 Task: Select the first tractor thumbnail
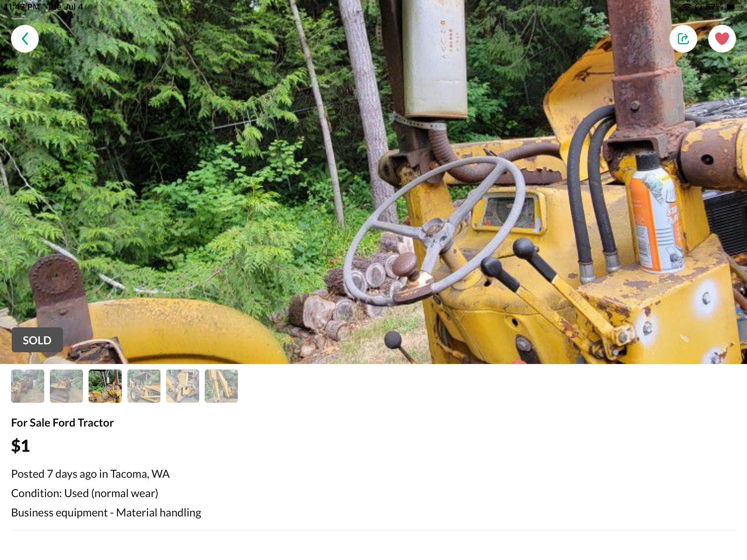pyautogui.click(x=28, y=386)
